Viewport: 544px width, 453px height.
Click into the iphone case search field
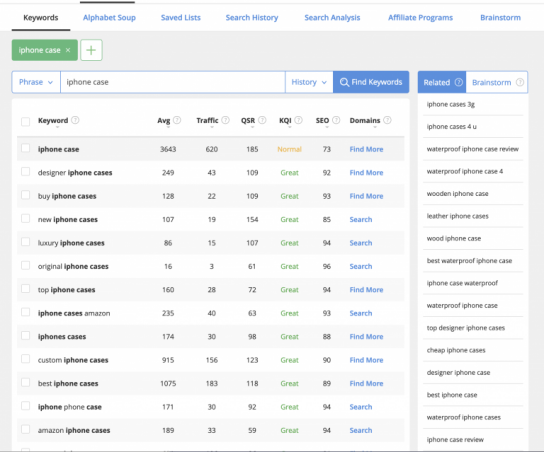click(173, 82)
